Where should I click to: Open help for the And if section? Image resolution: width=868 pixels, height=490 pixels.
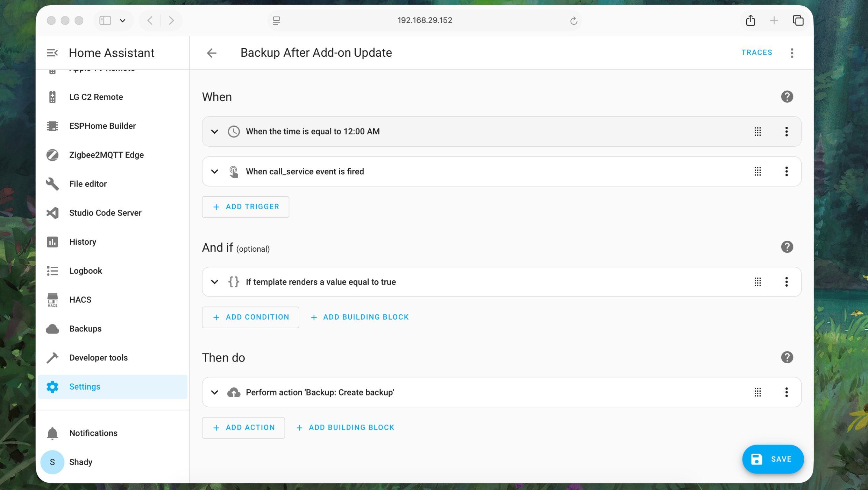tap(787, 247)
